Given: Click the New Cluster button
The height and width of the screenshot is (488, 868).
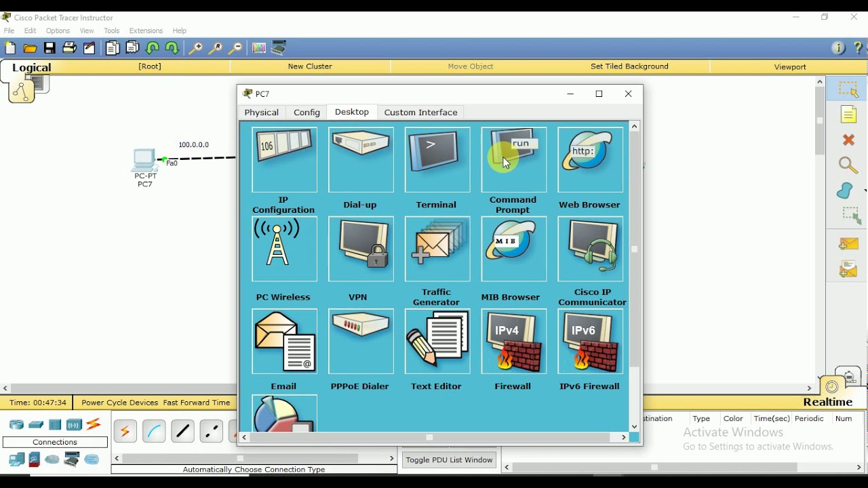Looking at the screenshot, I should [310, 67].
